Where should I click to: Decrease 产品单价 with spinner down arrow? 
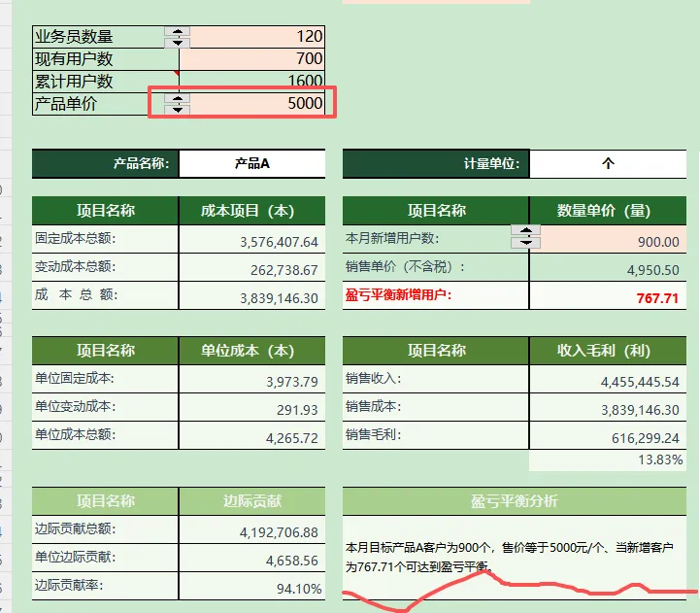tap(178, 110)
